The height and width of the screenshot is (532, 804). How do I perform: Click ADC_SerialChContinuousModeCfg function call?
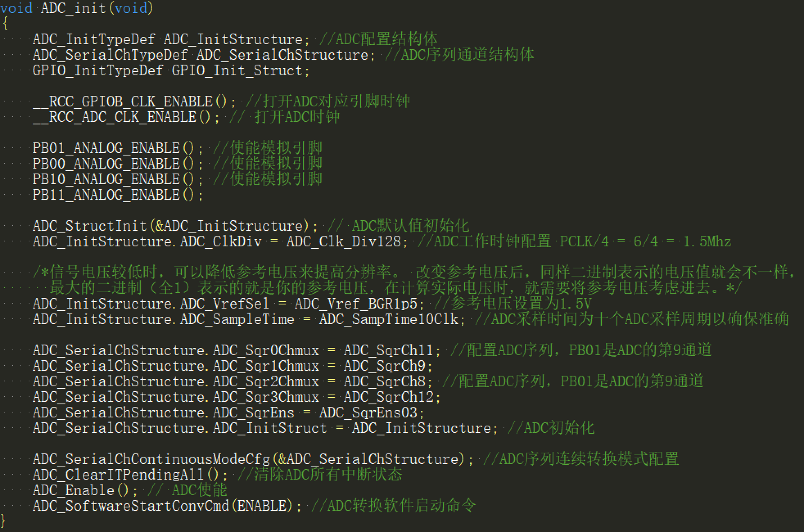151,459
